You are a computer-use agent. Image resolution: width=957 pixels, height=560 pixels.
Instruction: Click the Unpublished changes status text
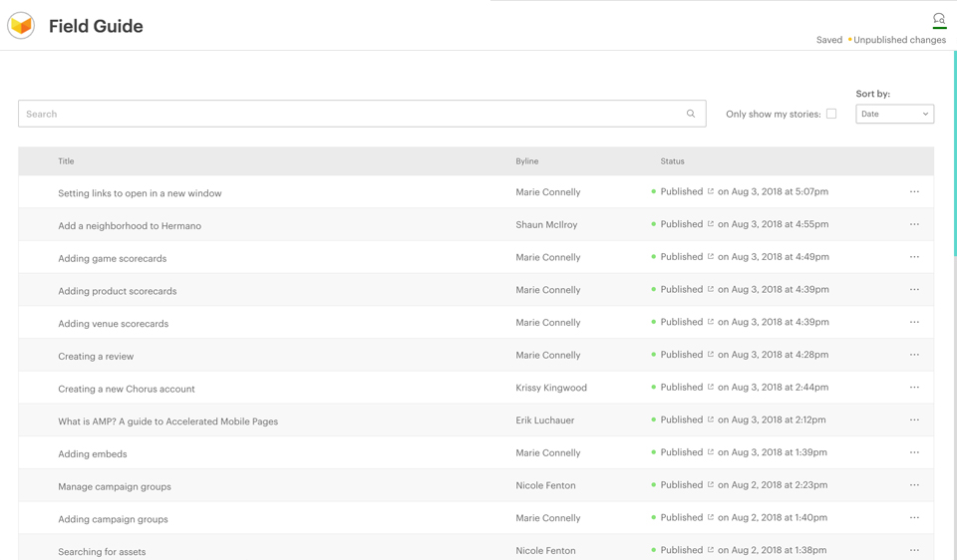pos(899,40)
